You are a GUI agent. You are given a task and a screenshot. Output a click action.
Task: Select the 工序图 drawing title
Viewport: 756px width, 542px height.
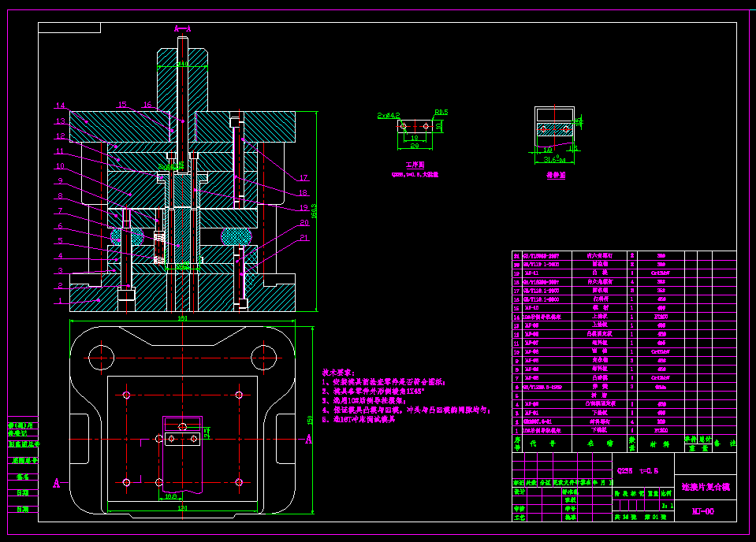[x=415, y=165]
